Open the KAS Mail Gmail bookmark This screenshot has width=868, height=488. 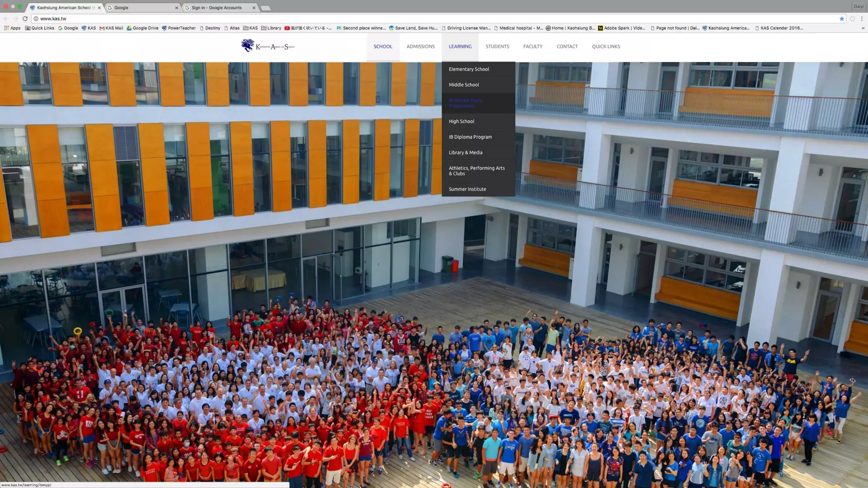(x=111, y=28)
